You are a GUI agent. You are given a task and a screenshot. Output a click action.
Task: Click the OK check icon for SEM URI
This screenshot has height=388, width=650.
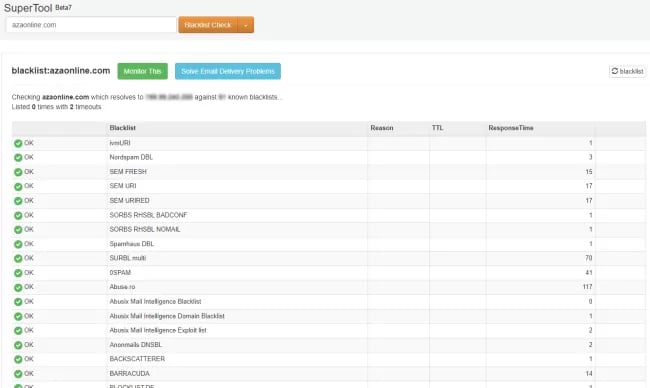(18, 187)
